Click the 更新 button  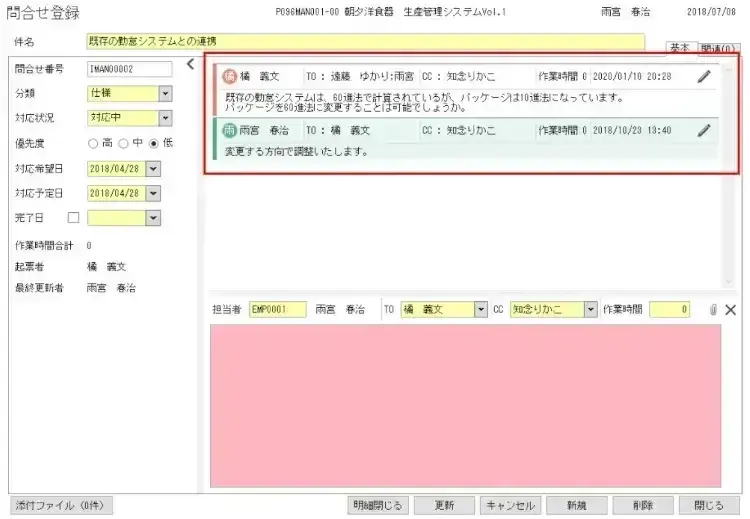[444, 505]
